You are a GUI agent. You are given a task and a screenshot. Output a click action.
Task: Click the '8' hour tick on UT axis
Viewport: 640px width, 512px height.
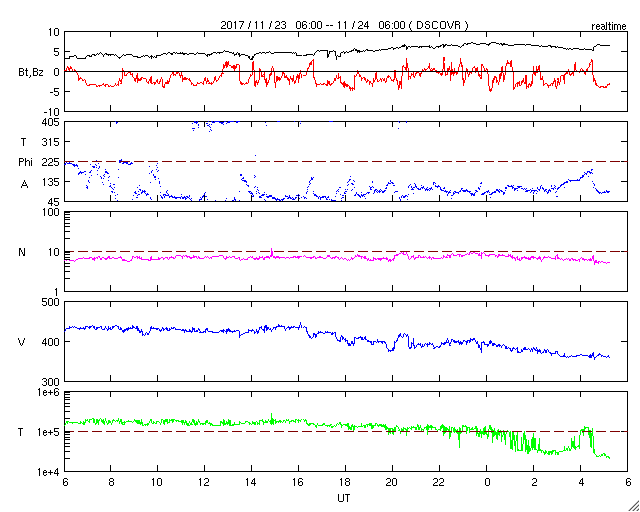(111, 482)
